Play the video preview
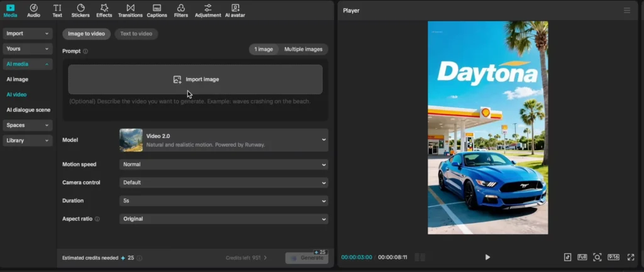Image resolution: width=644 pixels, height=272 pixels. coord(487,257)
